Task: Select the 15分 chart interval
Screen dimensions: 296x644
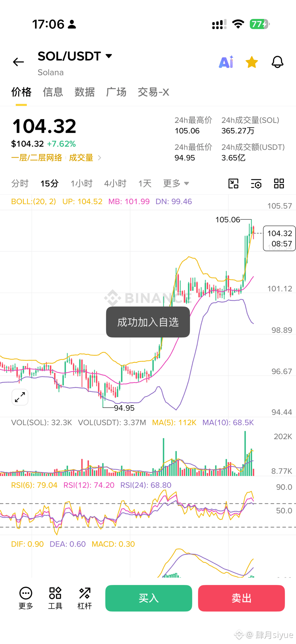Action: [49, 183]
